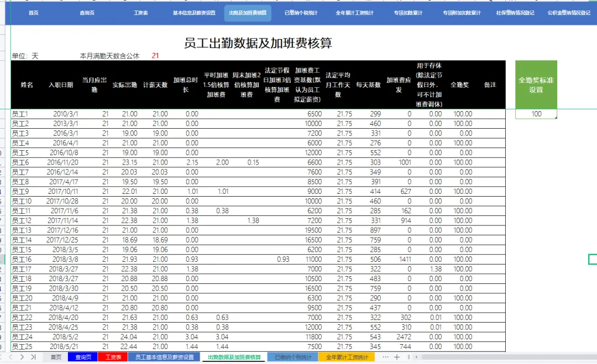
Task: Open 公积金缴纳情况登记 in the top navigation
Action: point(569,13)
